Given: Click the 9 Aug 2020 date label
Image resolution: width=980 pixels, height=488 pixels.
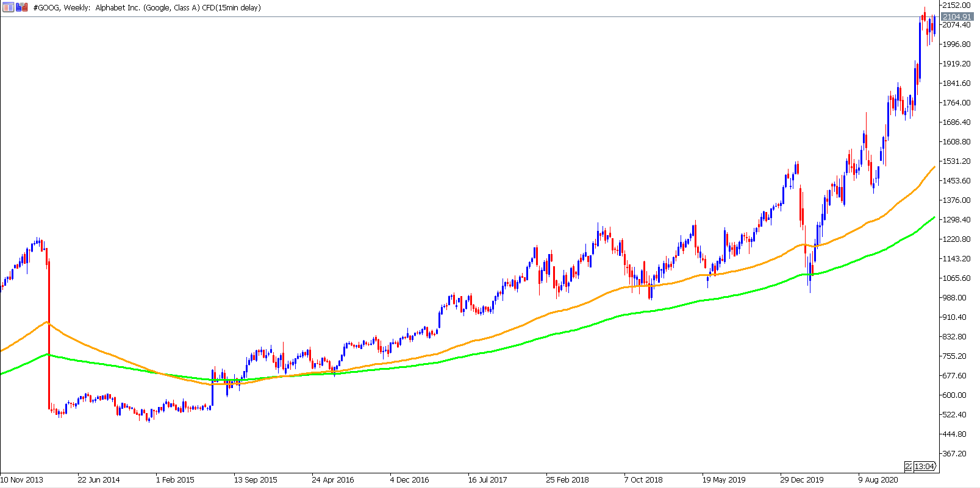Looking at the screenshot, I should (x=878, y=479).
